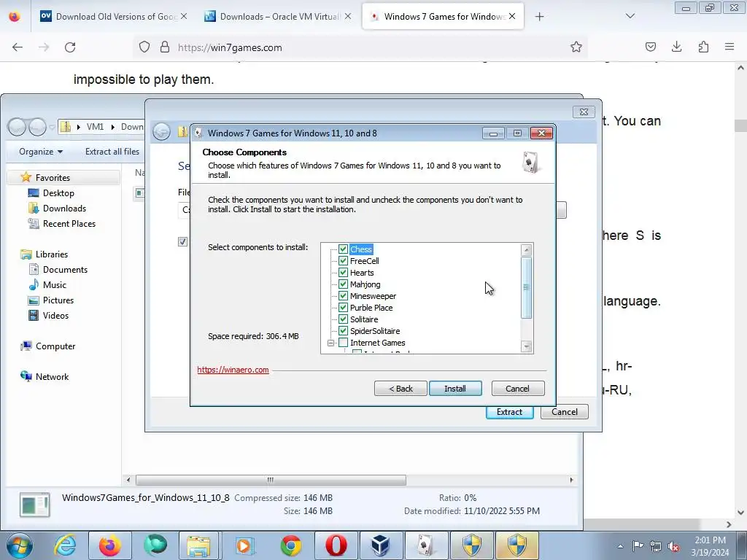Open Computer in Explorer sidebar

[55, 346]
